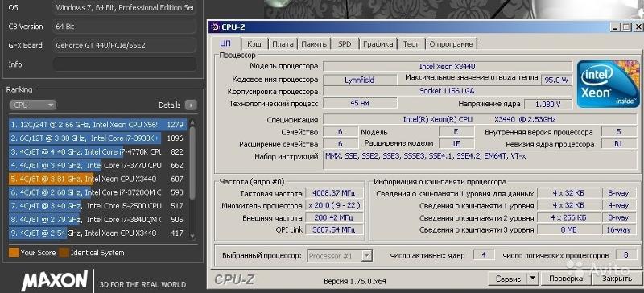
Task: Click the CPU-Z title bar icon
Action: click(214, 27)
